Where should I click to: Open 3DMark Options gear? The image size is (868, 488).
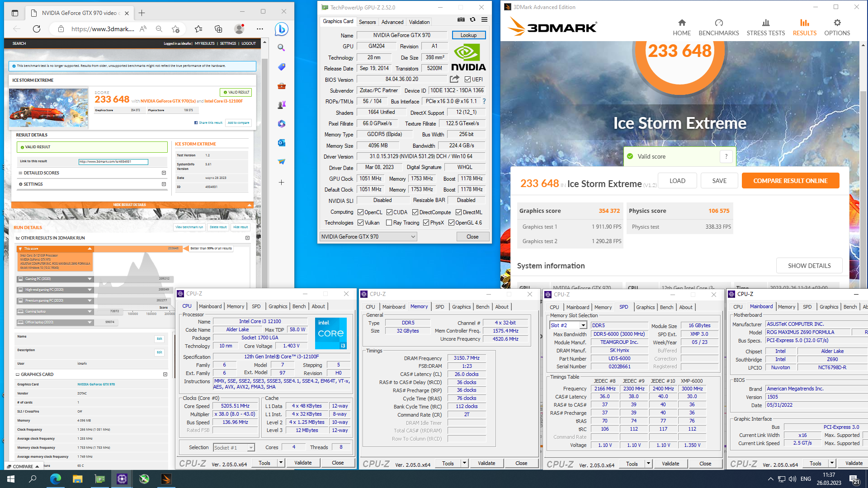837,27
